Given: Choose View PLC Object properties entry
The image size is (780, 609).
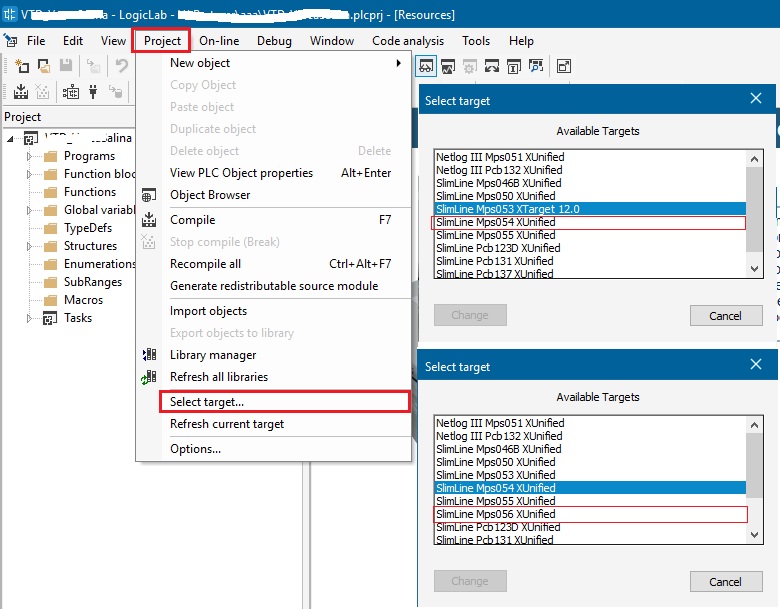Looking at the screenshot, I should 274,173.
